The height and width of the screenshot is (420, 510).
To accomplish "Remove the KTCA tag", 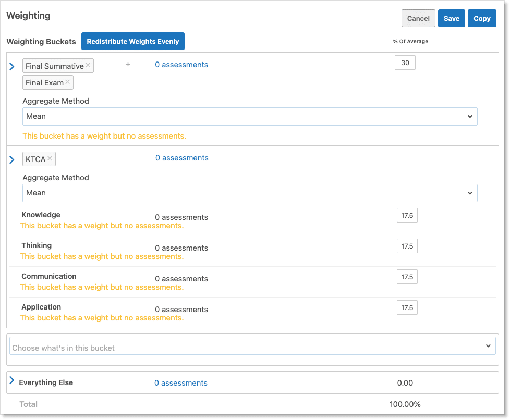I will click(x=50, y=158).
